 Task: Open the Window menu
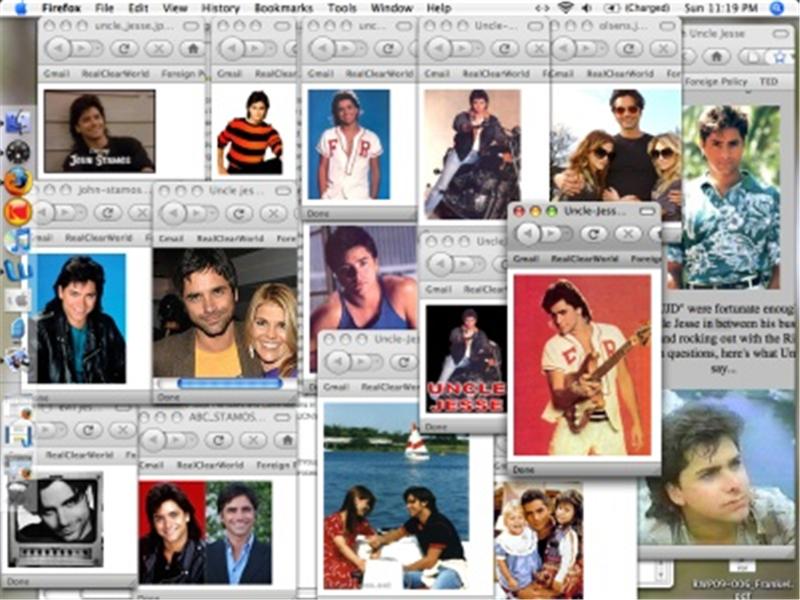pos(390,8)
